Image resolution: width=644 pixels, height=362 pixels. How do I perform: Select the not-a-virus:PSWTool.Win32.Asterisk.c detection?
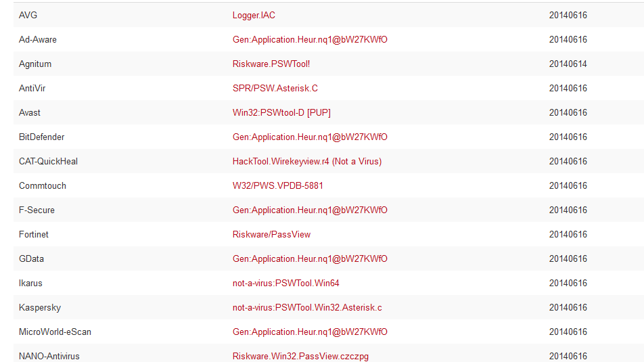coord(307,308)
